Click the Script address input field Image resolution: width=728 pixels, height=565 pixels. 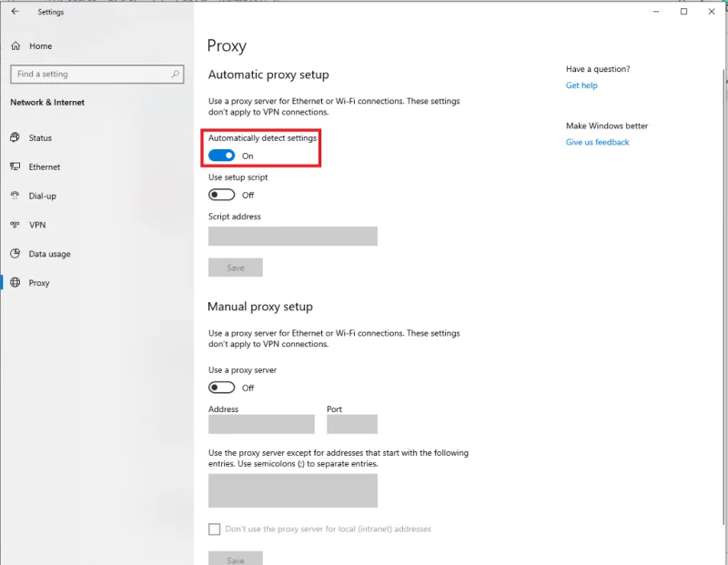tap(293, 236)
